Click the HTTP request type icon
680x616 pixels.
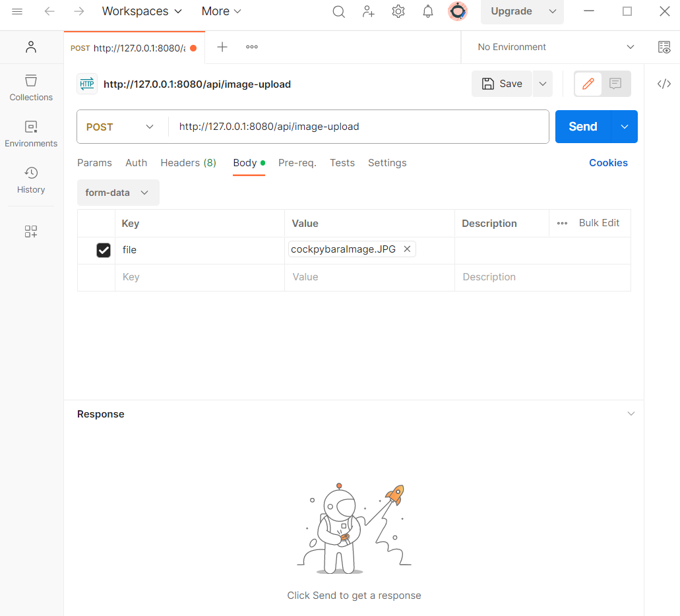click(87, 84)
